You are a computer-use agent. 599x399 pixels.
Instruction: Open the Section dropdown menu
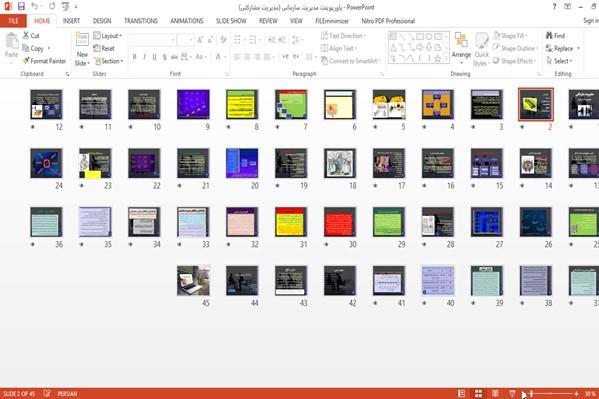(x=108, y=61)
